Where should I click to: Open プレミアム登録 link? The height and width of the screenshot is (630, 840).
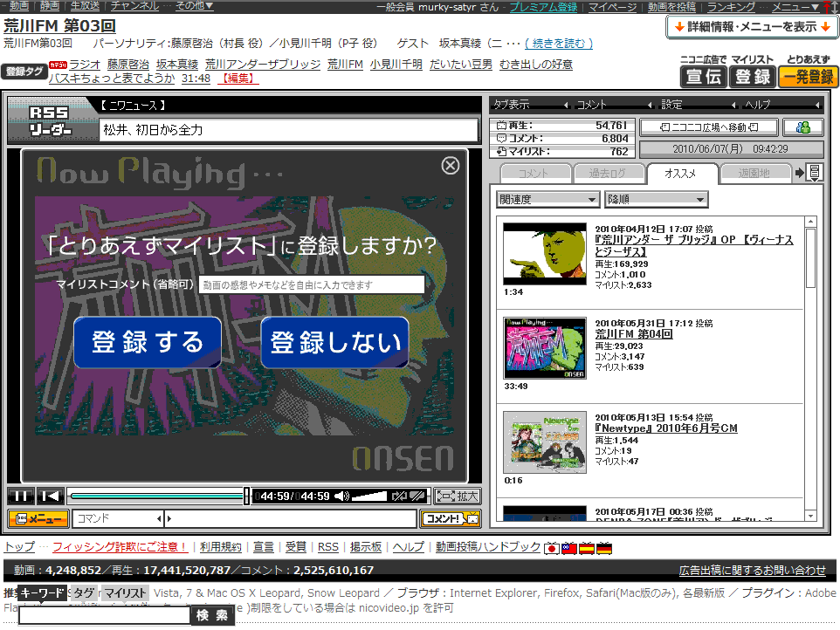pos(543,7)
